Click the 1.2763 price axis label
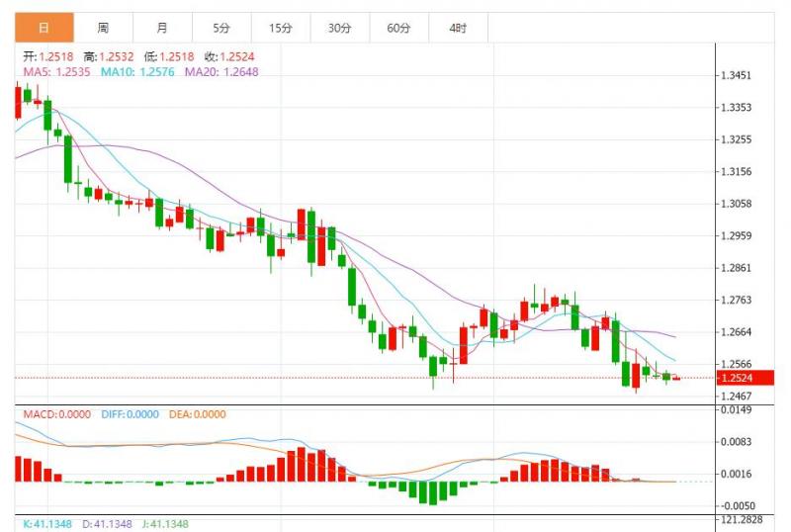The image size is (791, 532). point(736,301)
